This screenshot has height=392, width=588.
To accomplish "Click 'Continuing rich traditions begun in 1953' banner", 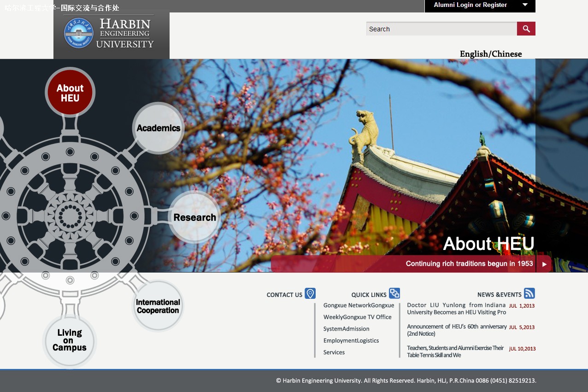I will click(469, 264).
